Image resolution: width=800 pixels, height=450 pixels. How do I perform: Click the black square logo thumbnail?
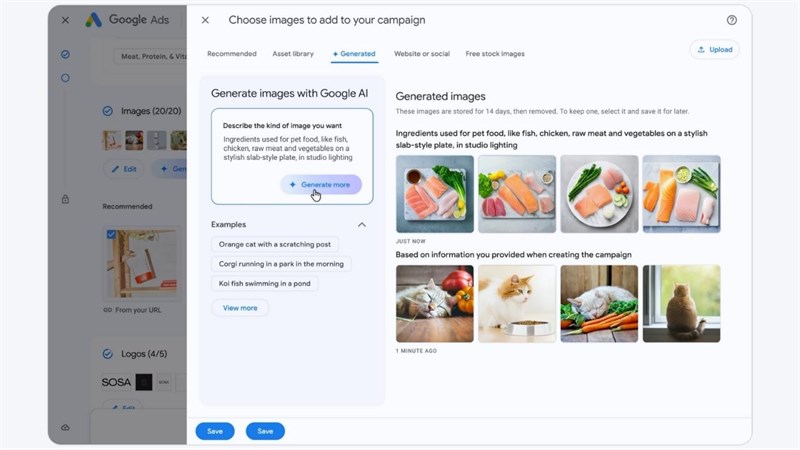click(x=144, y=382)
